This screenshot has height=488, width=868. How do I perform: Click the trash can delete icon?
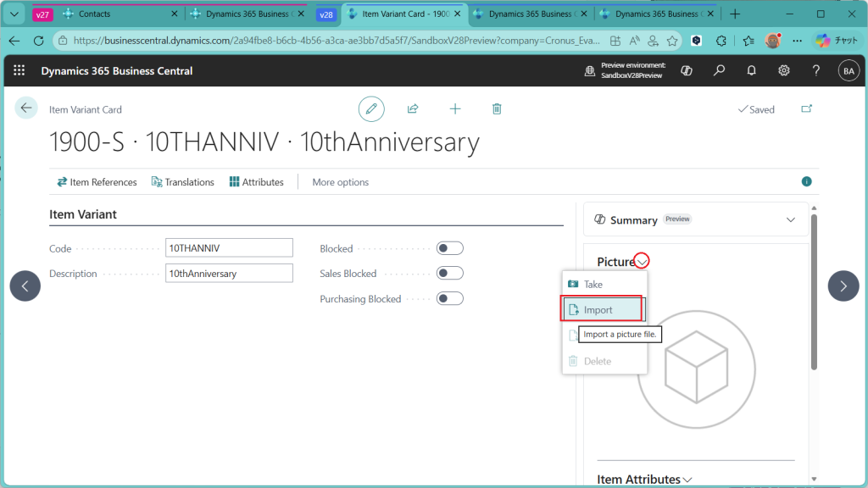click(497, 108)
